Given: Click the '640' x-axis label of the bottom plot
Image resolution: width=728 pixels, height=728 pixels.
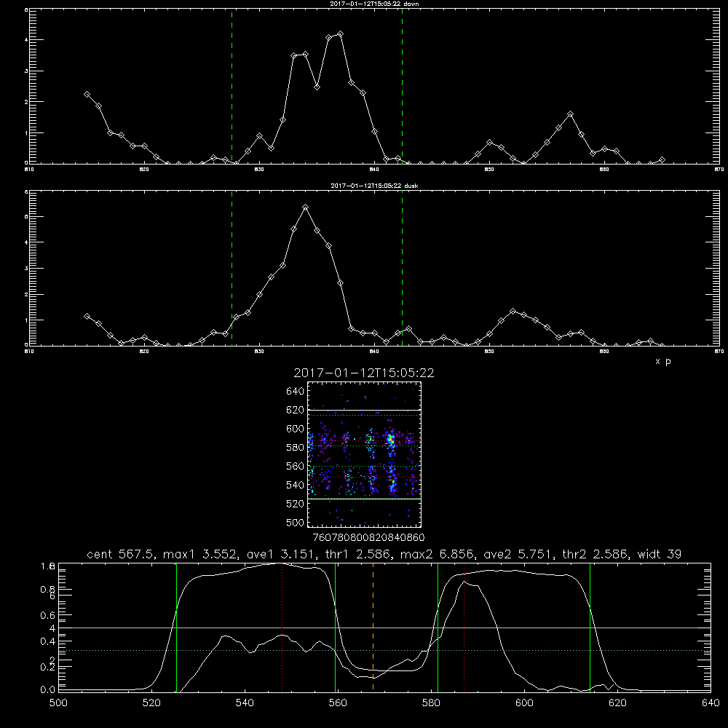Looking at the screenshot, I should pos(711,703).
